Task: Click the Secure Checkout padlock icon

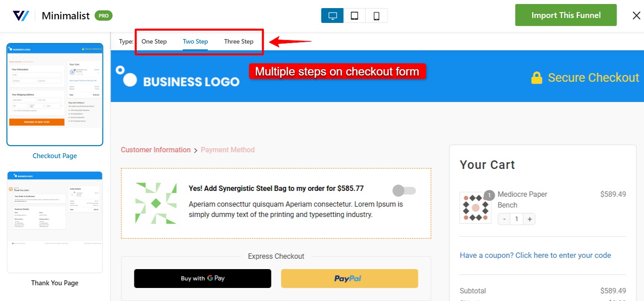Action: click(x=537, y=78)
